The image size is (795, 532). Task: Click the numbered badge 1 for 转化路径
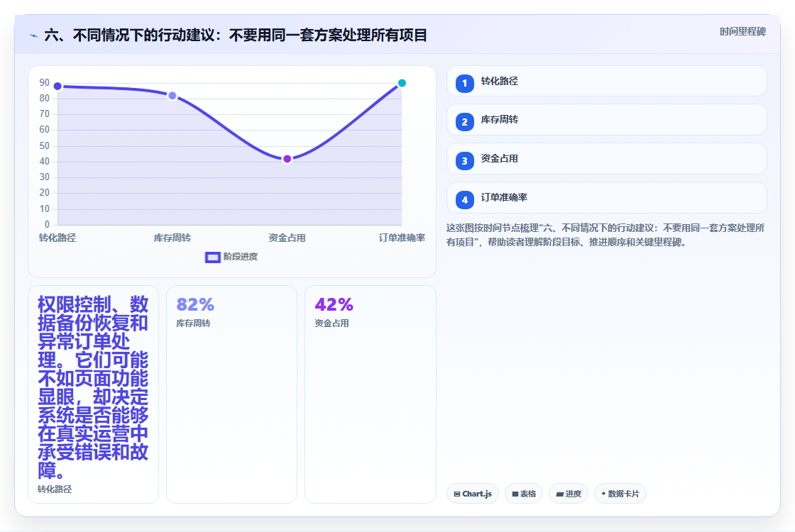(x=464, y=84)
